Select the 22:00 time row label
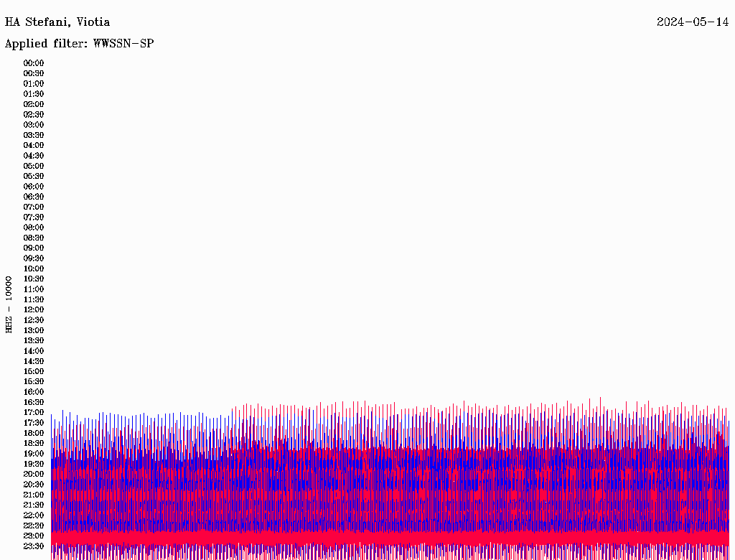Viewport: 735px width, 560px height. point(34,515)
